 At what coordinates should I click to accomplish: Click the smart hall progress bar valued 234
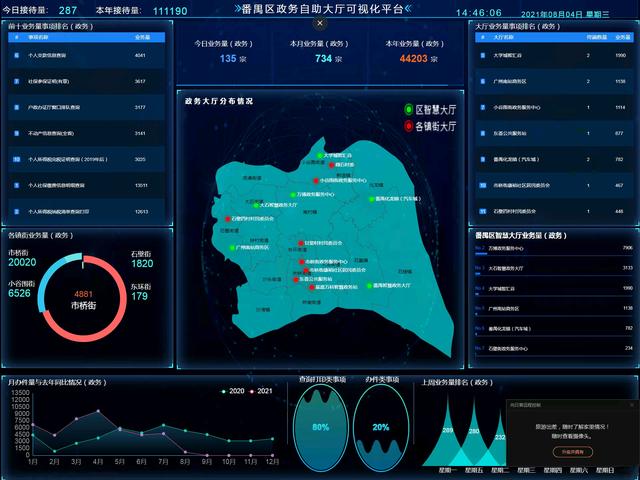tap(554, 354)
